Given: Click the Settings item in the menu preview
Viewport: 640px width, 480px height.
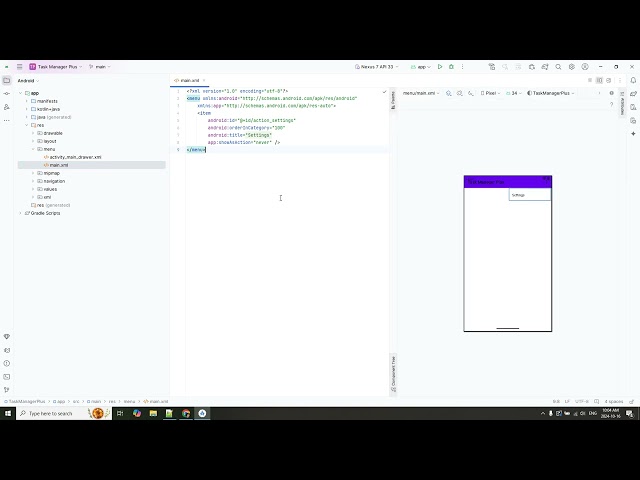Looking at the screenshot, I should tap(530, 195).
